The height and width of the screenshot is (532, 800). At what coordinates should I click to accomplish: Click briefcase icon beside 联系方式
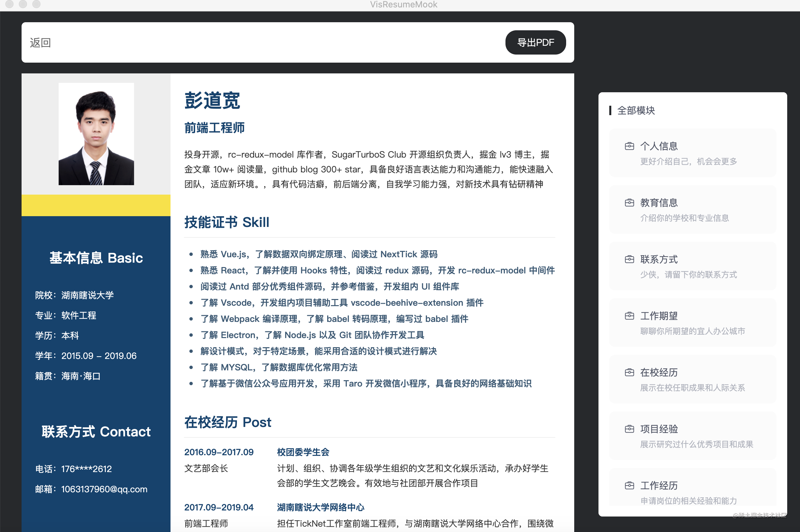tap(629, 260)
